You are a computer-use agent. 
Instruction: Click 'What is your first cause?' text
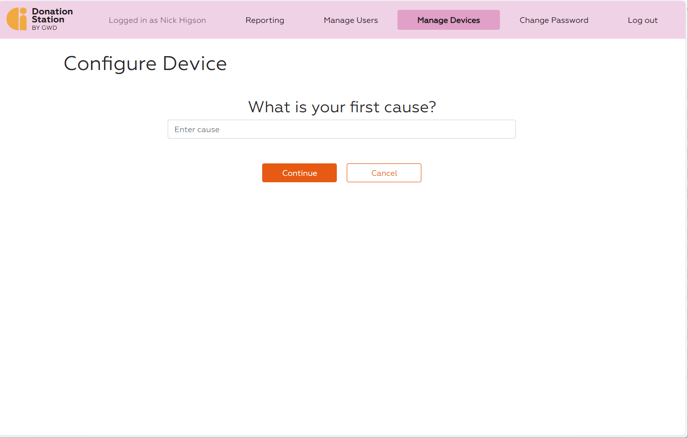click(x=342, y=107)
